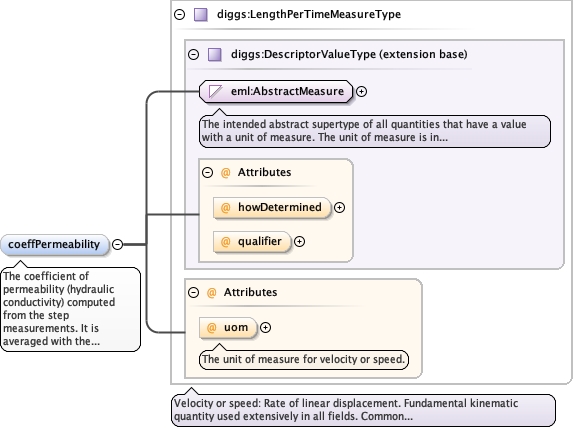The width and height of the screenshot is (574, 430).
Task: Click the @ icon of the lower Attributes header
Action: click(x=212, y=292)
